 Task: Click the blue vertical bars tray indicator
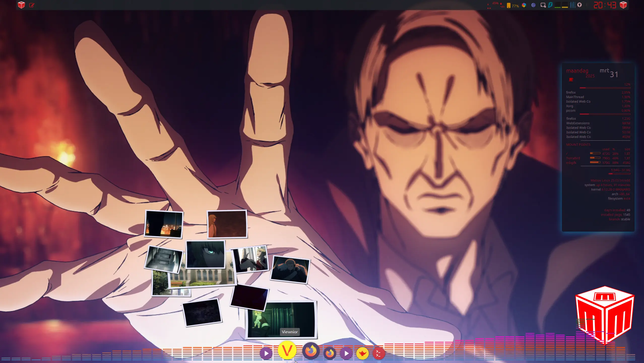[x=572, y=5]
